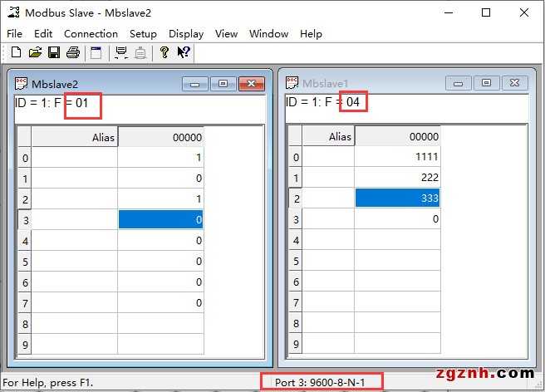
Task: Click the Connect toolbar icon
Action: pos(121,52)
